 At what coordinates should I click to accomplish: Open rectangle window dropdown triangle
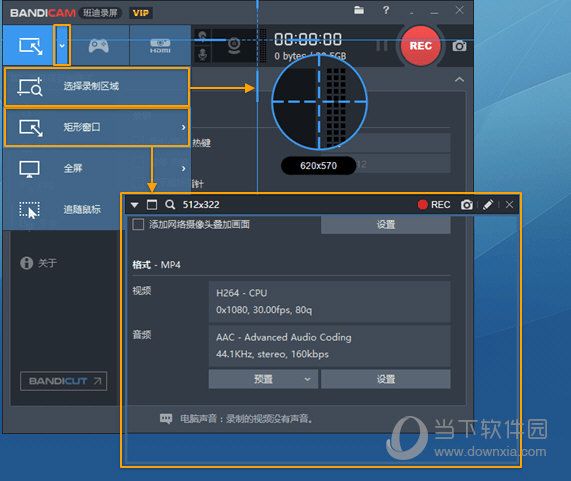pyautogui.click(x=134, y=205)
